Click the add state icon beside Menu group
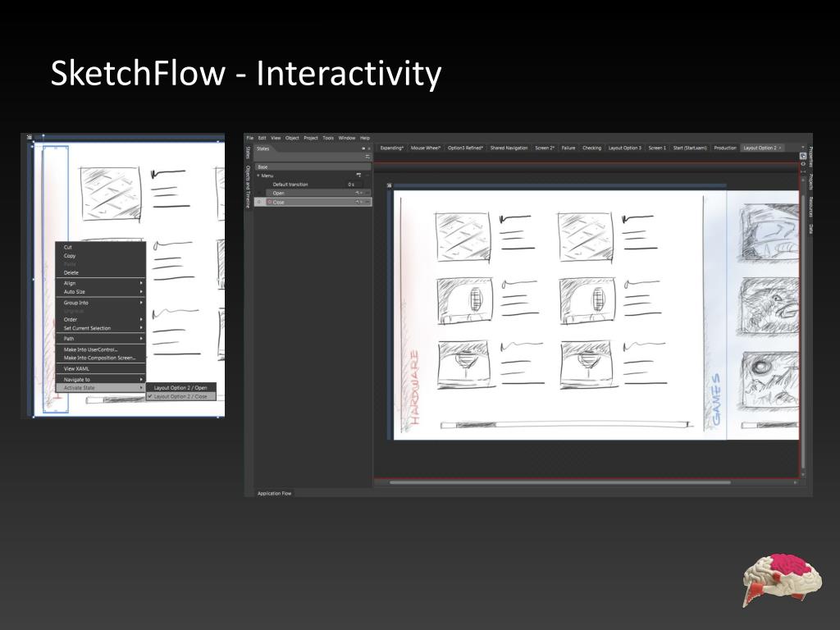Screen dimensions: 840x630 coord(358,176)
